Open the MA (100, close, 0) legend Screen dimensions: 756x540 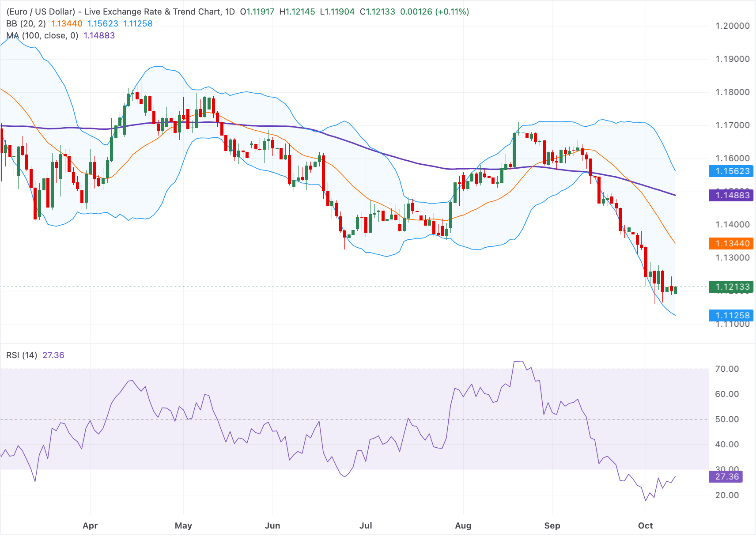coord(42,35)
